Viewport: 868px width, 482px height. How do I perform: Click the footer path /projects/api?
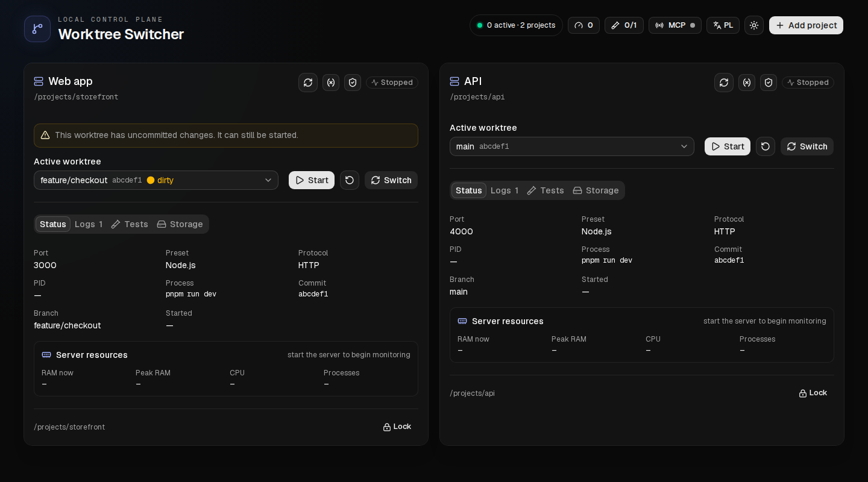[473, 393]
